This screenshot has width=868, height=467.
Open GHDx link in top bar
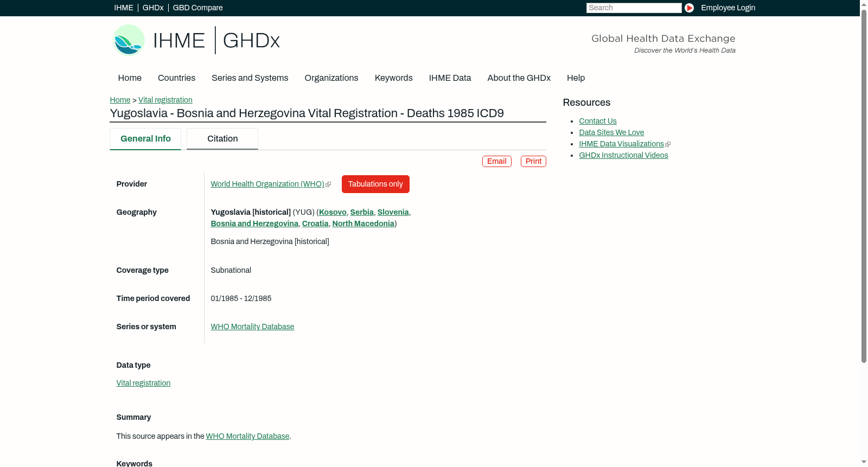[153, 8]
